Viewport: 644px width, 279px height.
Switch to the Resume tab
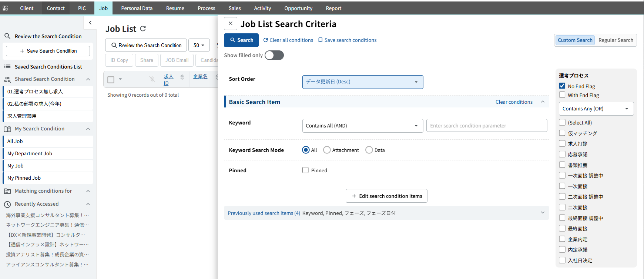175,8
